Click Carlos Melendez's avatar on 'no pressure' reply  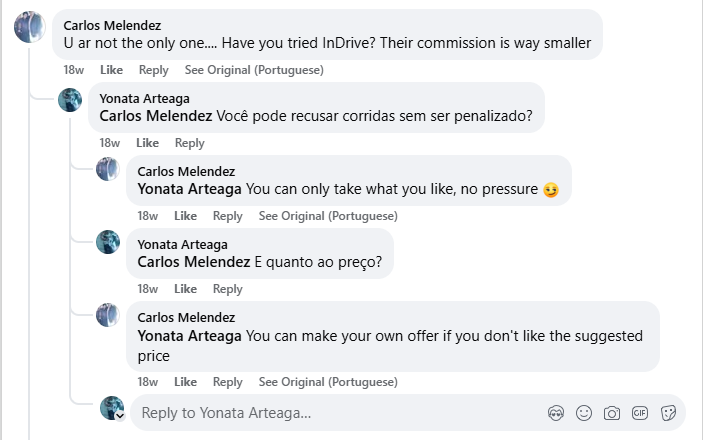108,169
